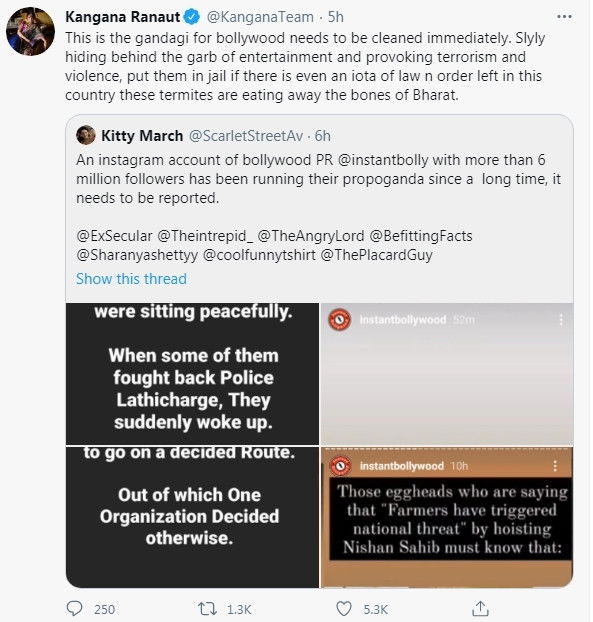The image size is (593, 622).
Task: Open three-dot menu on 52m story image
Action: pos(560,320)
